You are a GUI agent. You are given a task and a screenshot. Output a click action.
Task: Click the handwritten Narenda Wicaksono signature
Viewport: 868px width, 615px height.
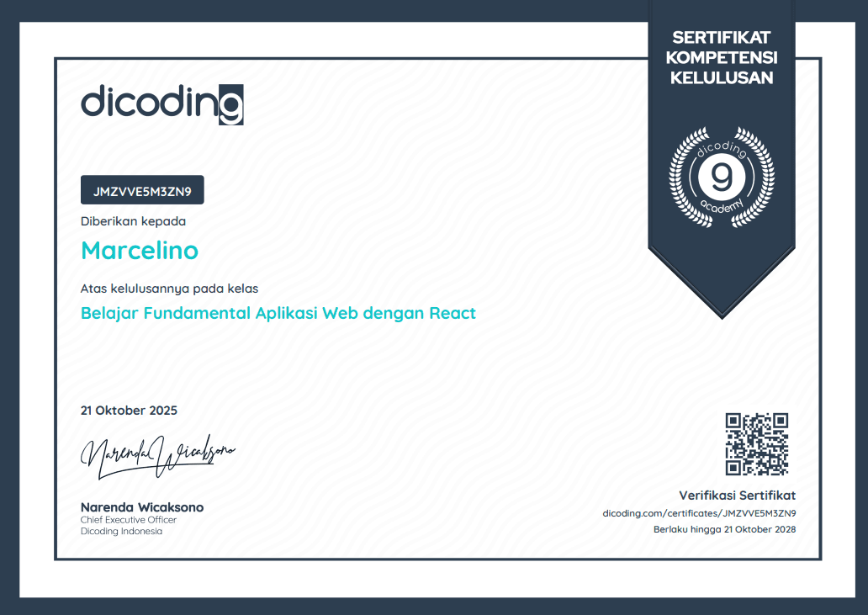[157, 456]
